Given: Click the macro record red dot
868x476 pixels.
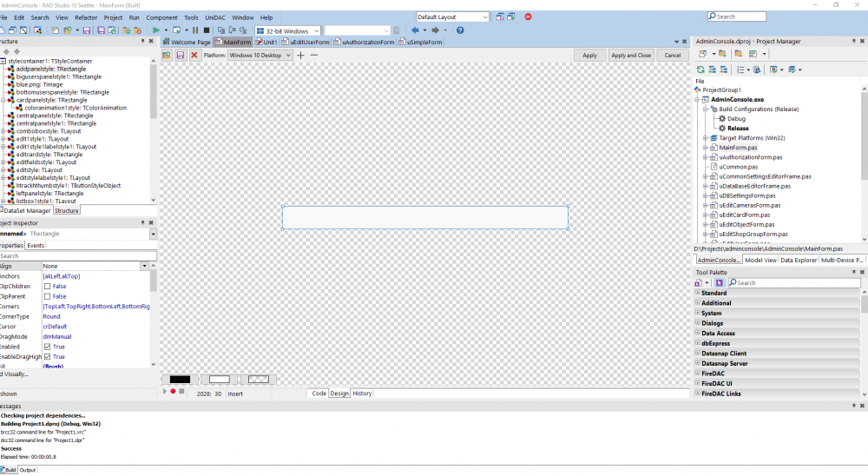Looking at the screenshot, I should coord(173,391).
